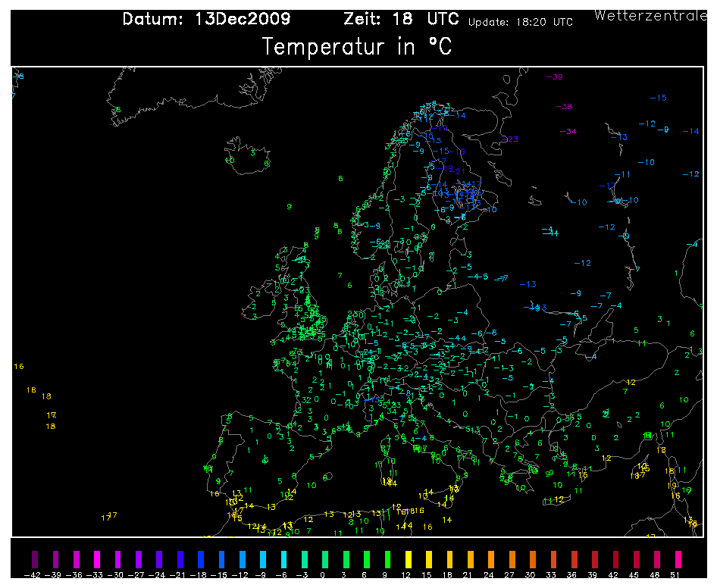Click the 36 degree legend swatch

[575, 559]
